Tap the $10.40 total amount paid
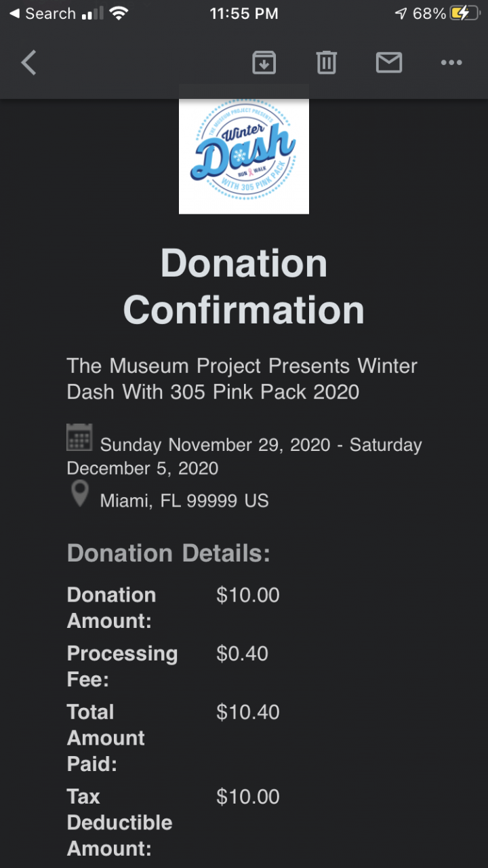488x868 pixels. tap(247, 712)
